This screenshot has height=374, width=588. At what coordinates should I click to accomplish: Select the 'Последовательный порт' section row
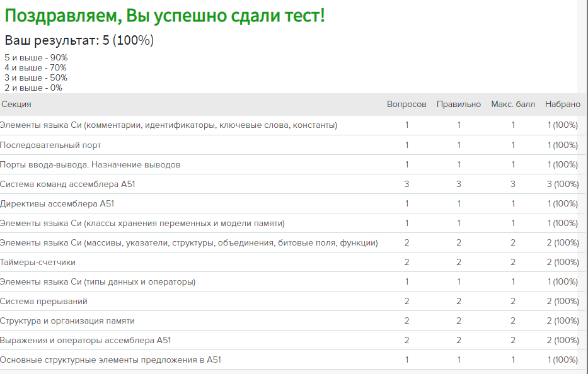(292, 145)
